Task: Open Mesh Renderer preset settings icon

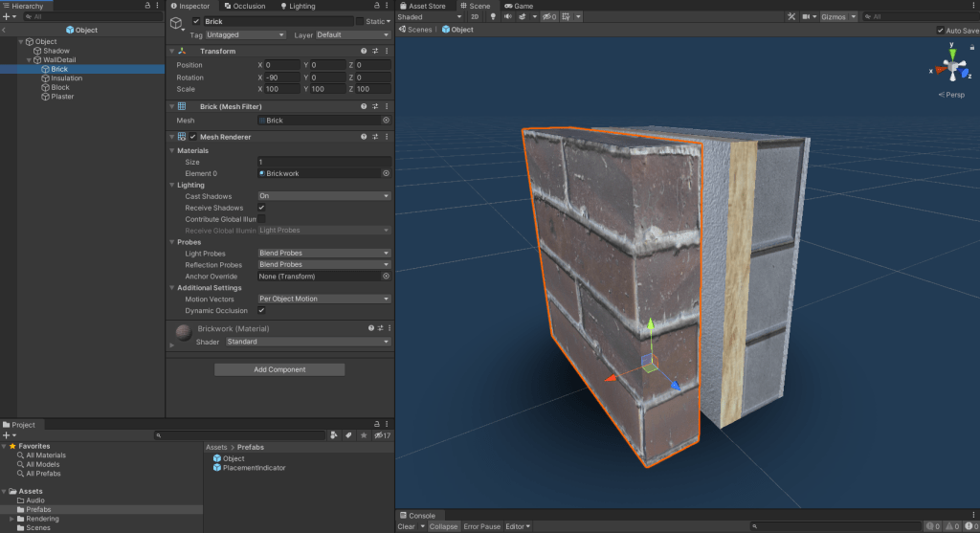Action: (x=375, y=137)
